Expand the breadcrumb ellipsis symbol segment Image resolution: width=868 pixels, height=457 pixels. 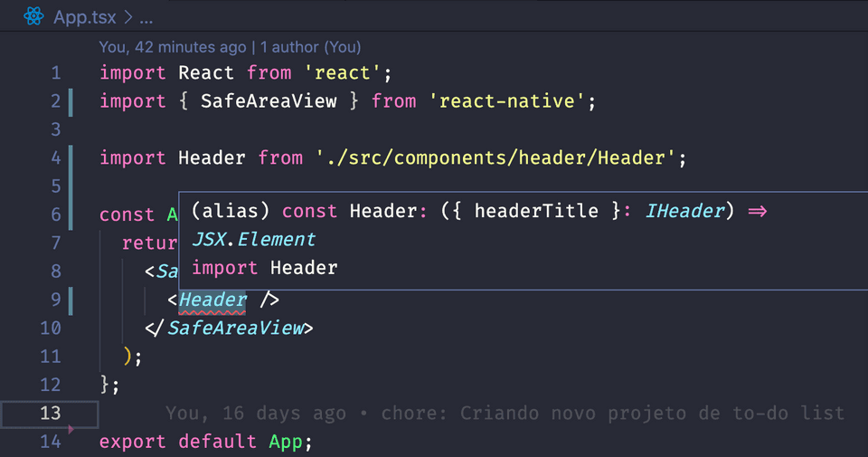point(145,17)
